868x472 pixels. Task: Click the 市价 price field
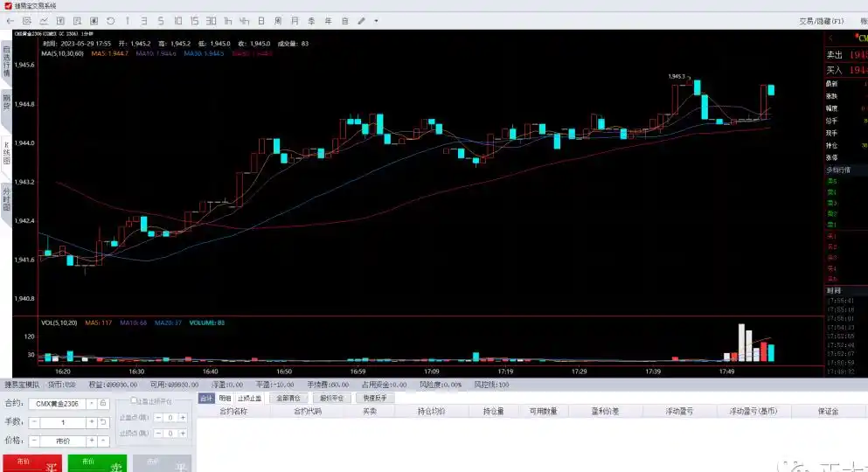coord(63,441)
